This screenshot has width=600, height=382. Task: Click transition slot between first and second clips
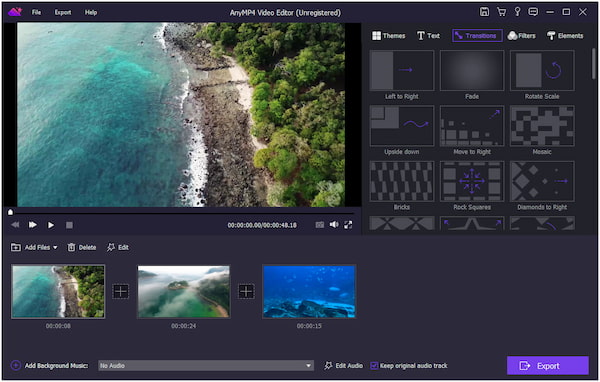point(121,292)
